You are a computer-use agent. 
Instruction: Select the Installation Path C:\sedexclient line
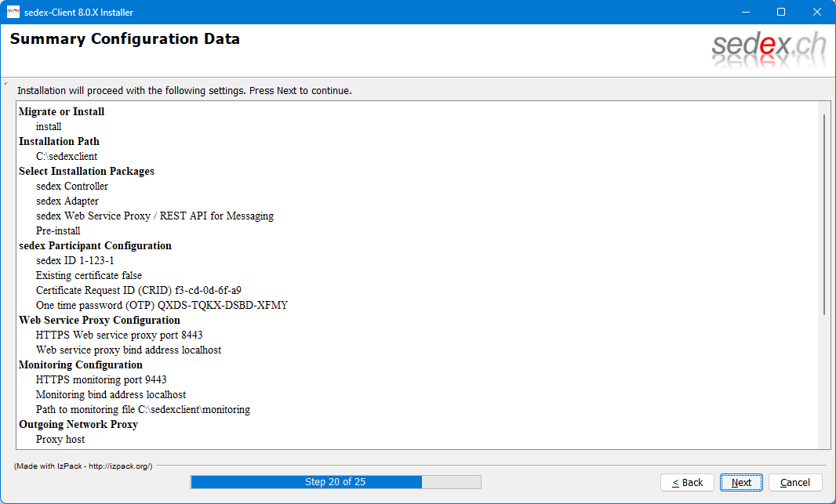[x=67, y=156]
